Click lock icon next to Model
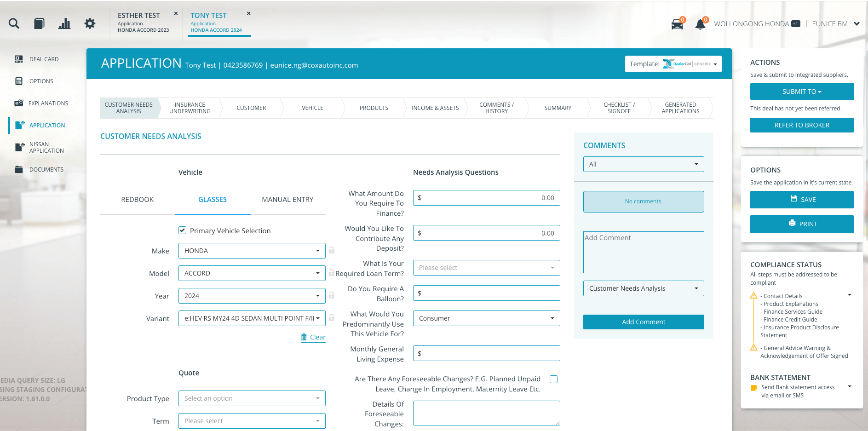 tap(331, 272)
